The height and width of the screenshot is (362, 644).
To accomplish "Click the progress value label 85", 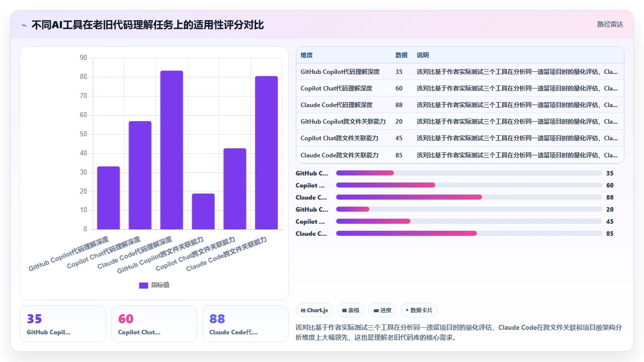I will pyautogui.click(x=610, y=233).
